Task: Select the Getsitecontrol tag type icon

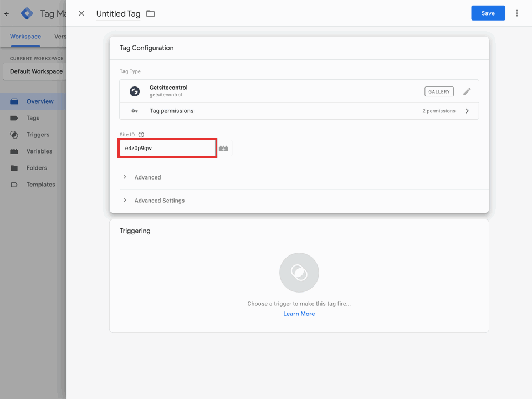Action: (134, 91)
